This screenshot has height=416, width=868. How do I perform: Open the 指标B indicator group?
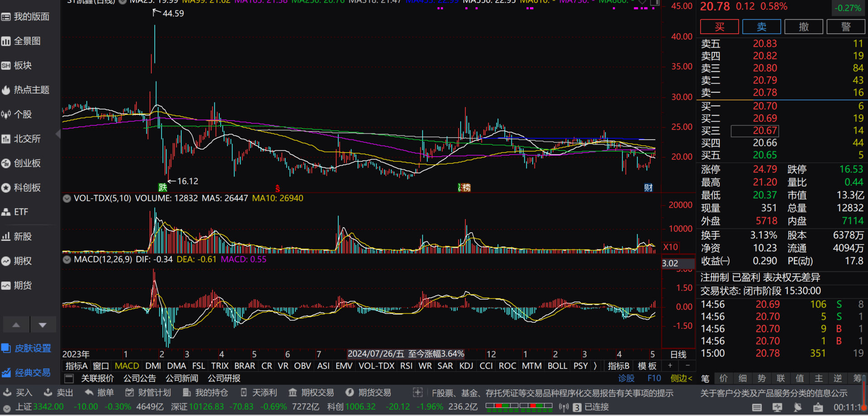(618, 366)
